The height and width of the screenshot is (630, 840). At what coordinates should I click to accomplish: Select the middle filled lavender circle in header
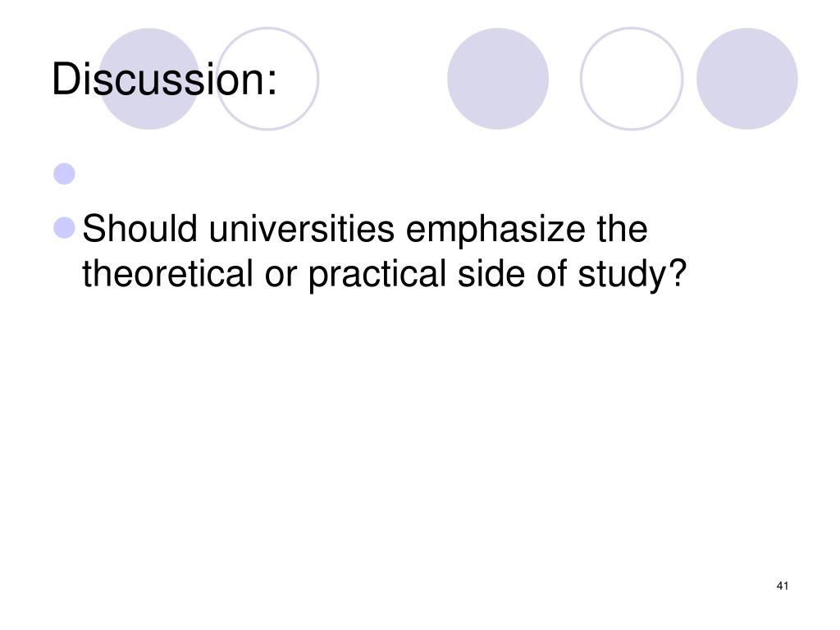[498, 79]
